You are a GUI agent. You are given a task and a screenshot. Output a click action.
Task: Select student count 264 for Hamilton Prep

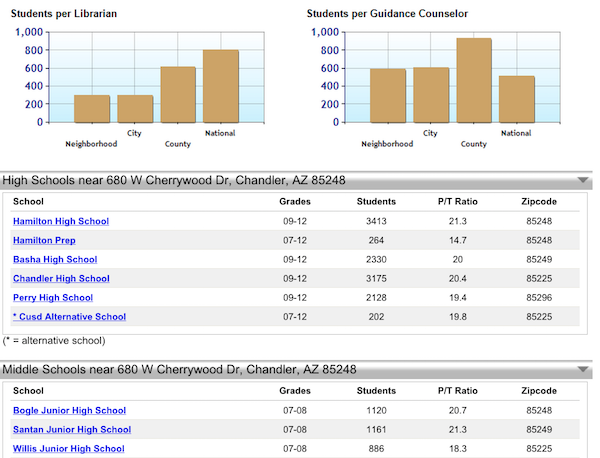pos(376,240)
